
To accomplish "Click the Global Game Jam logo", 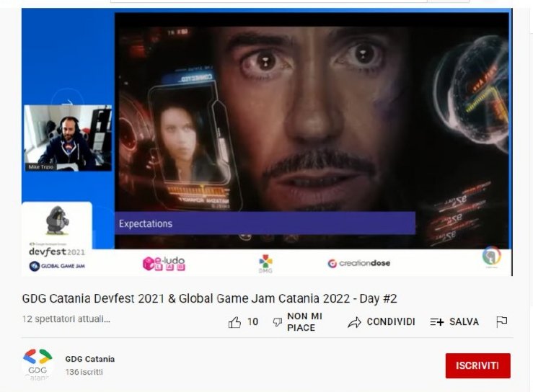I will click(57, 266).
